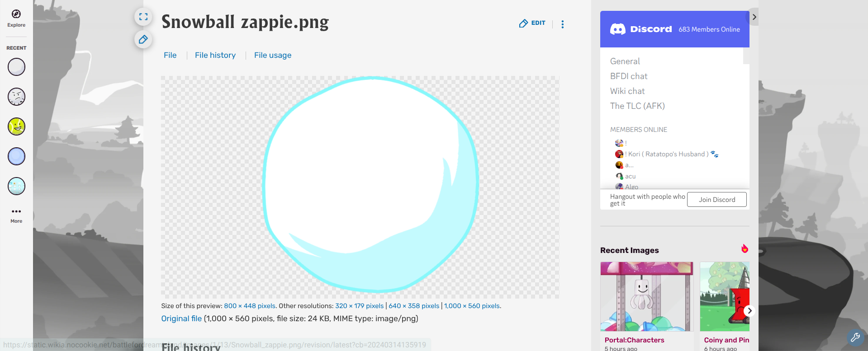Click the round pencil edit icon
Viewport: 868px width, 351px height.
(143, 39)
